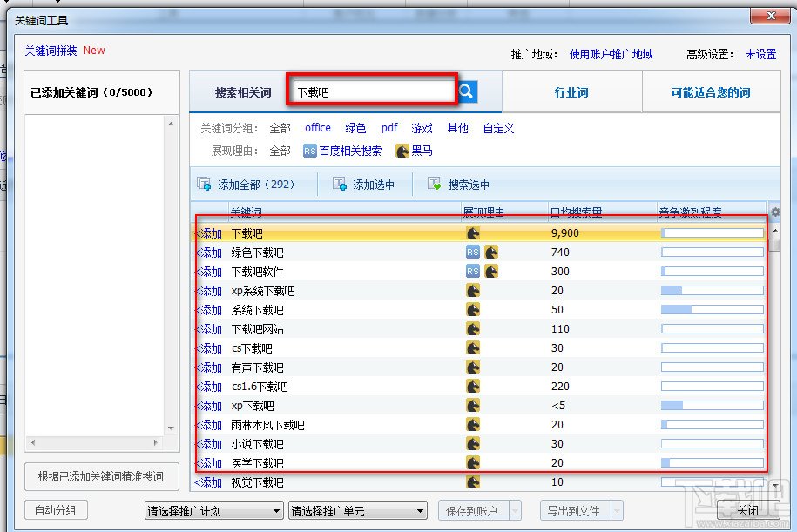Click the dark horse icon in xp下载吧 row
797x532 pixels.
tap(473, 406)
